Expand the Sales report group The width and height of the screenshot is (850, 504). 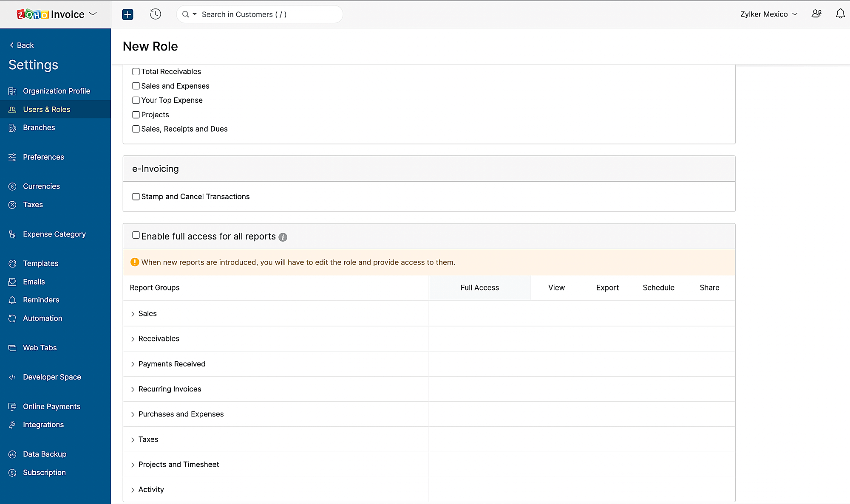pyautogui.click(x=133, y=313)
